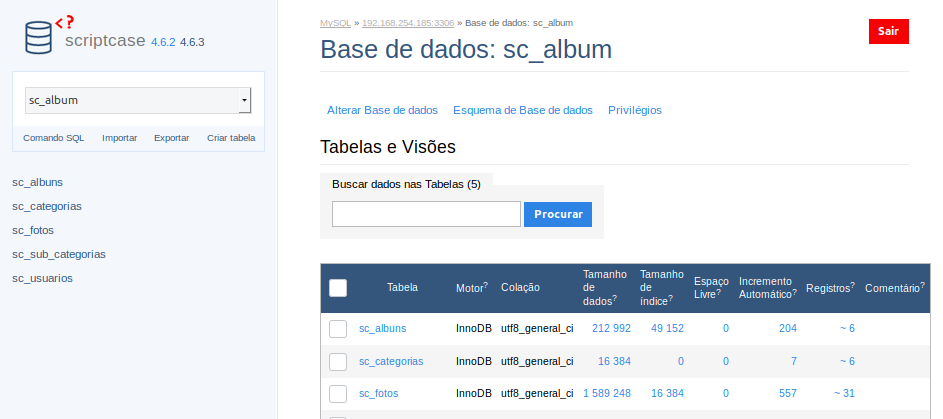Check the sc_fotos row checkbox

338,394
